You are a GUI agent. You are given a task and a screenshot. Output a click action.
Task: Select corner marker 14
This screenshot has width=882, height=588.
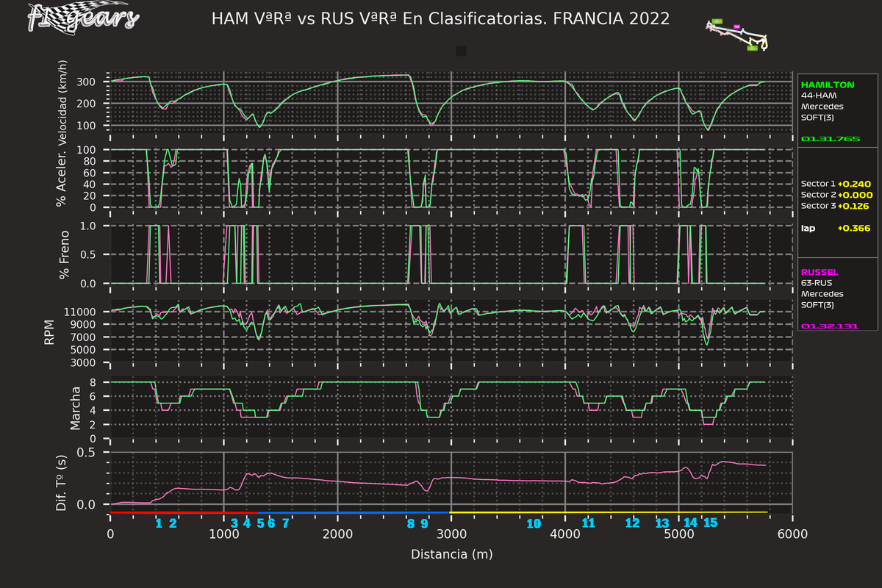click(x=690, y=523)
